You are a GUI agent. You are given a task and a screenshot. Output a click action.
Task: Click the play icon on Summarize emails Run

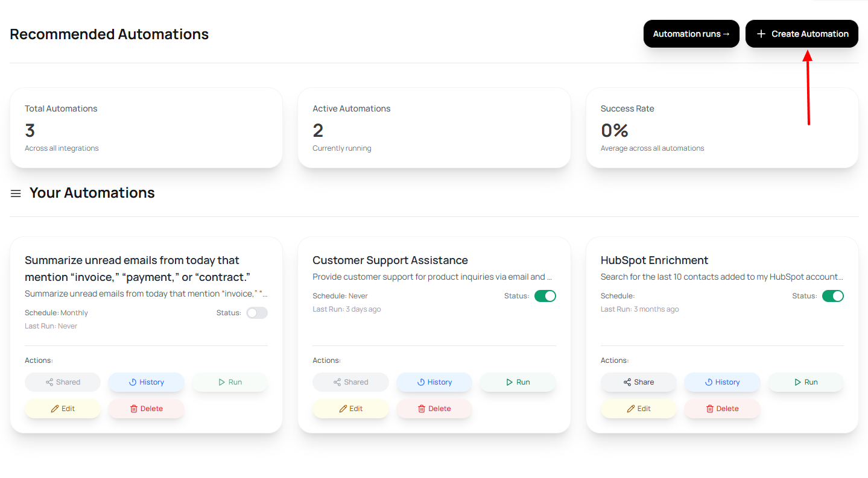[x=222, y=382]
